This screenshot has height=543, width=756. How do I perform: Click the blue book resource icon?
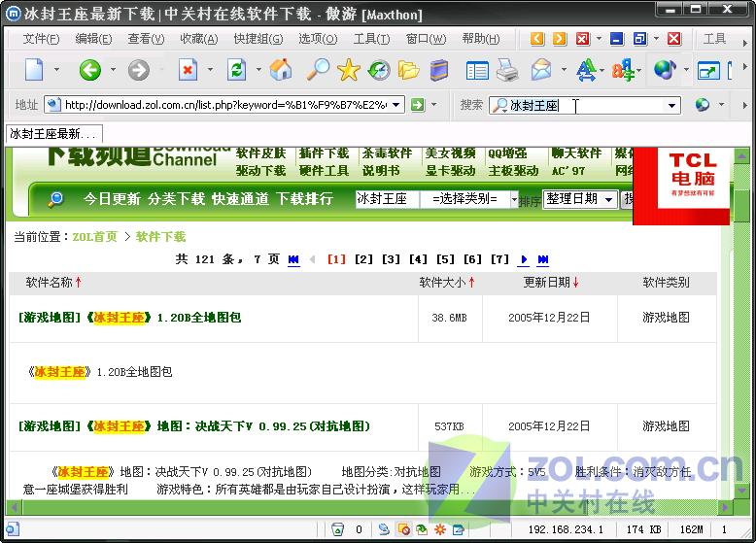click(x=439, y=70)
